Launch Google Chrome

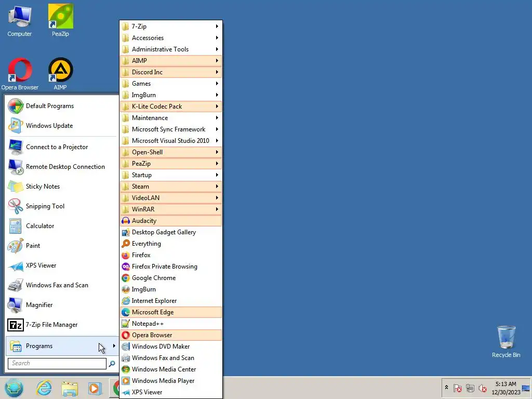[x=171, y=278]
